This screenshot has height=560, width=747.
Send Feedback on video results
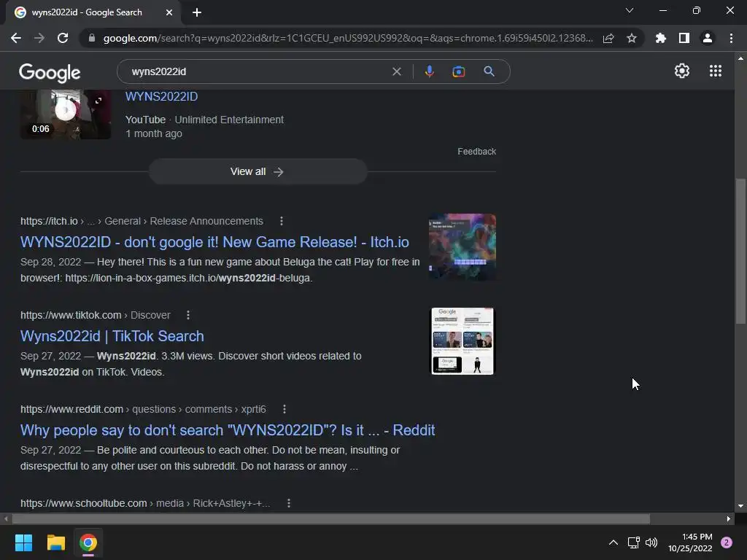(476, 152)
